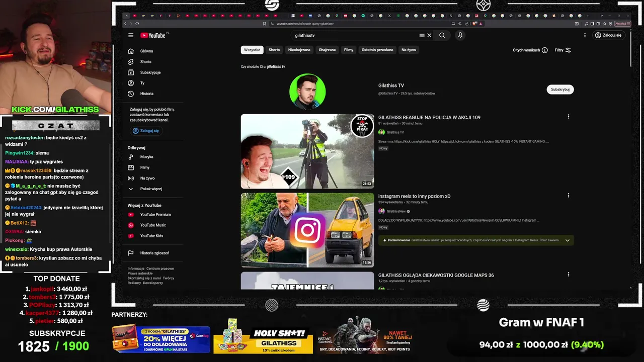Click the Gilathiss TV small channel avatar under first video
Image resolution: width=644 pixels, height=362 pixels.
point(381,132)
